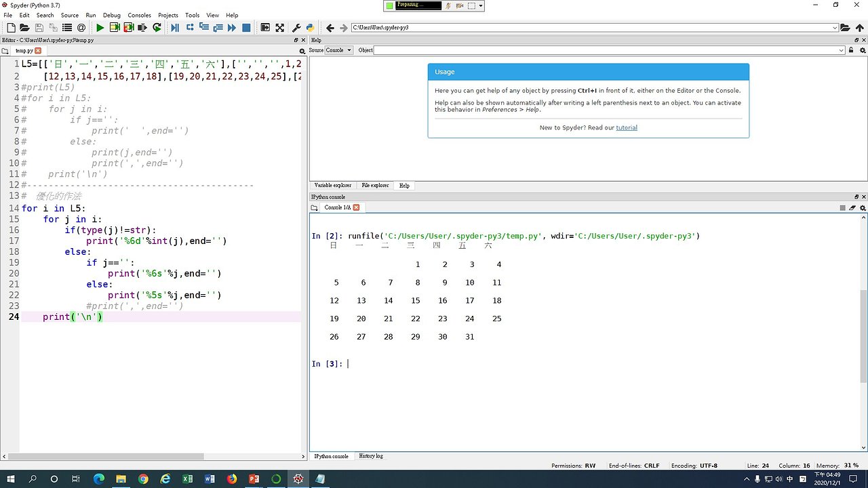868x488 pixels.
Task: Undock the Editor pane
Action: tap(296, 40)
